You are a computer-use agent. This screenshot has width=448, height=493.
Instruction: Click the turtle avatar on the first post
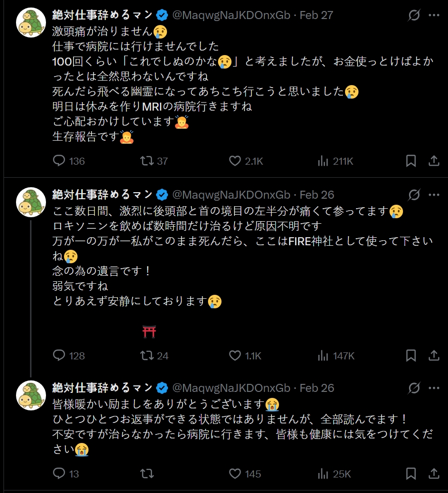[x=31, y=23]
